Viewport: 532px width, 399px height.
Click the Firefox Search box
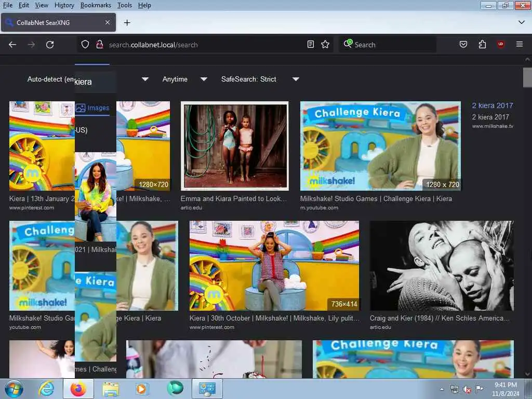click(x=387, y=45)
